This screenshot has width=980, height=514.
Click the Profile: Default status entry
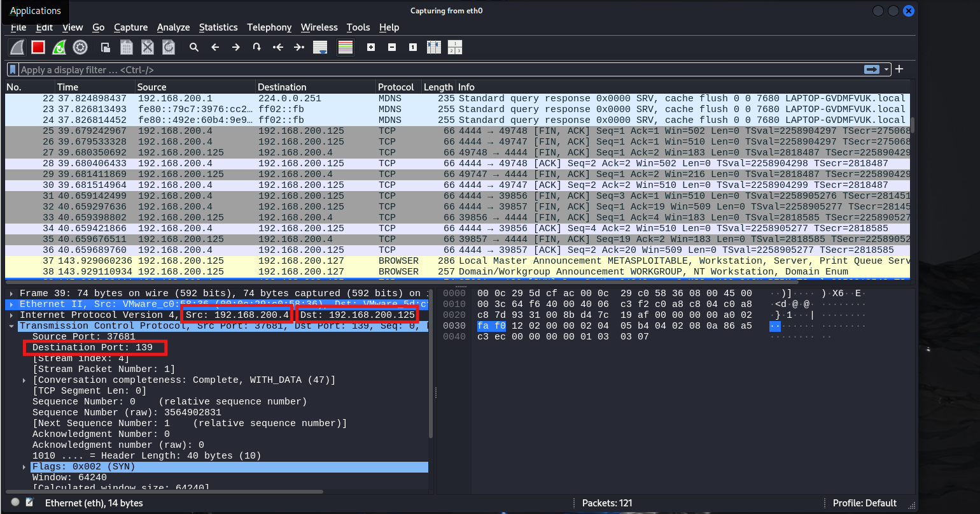pyautogui.click(x=864, y=503)
